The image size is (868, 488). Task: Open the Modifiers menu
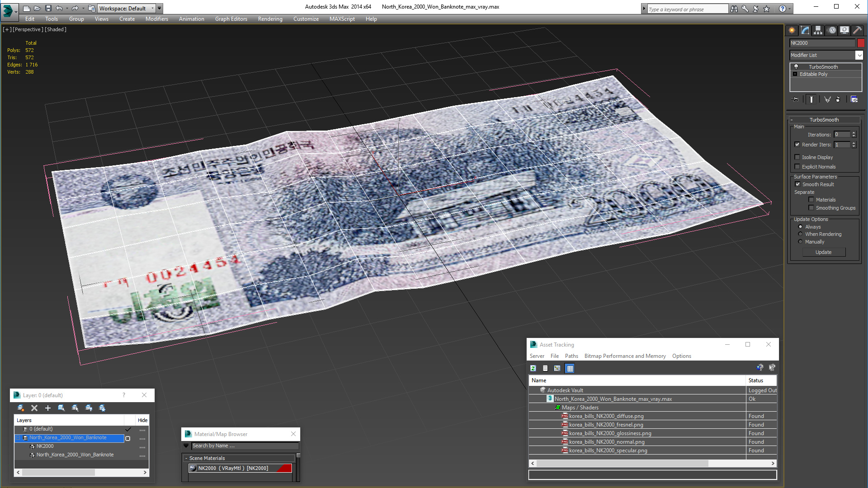click(157, 19)
